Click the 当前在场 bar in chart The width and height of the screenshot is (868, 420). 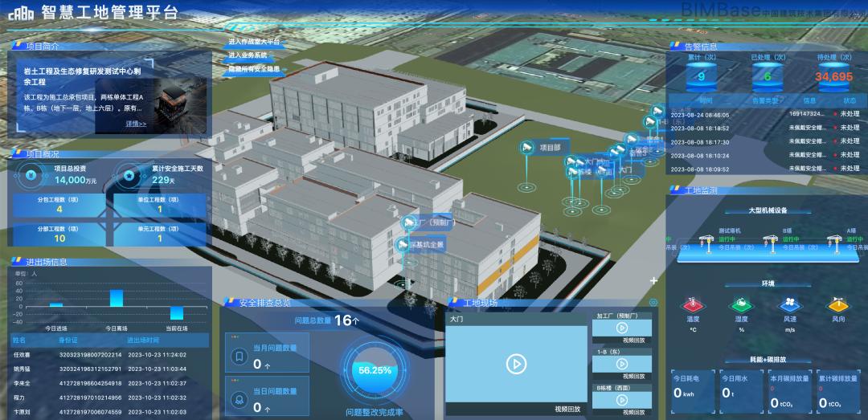tap(176, 313)
